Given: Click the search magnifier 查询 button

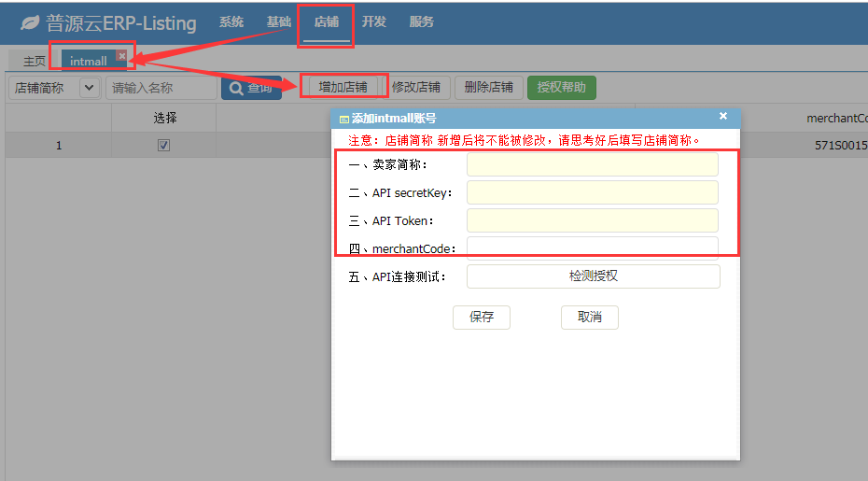Looking at the screenshot, I should pyautogui.click(x=251, y=88).
